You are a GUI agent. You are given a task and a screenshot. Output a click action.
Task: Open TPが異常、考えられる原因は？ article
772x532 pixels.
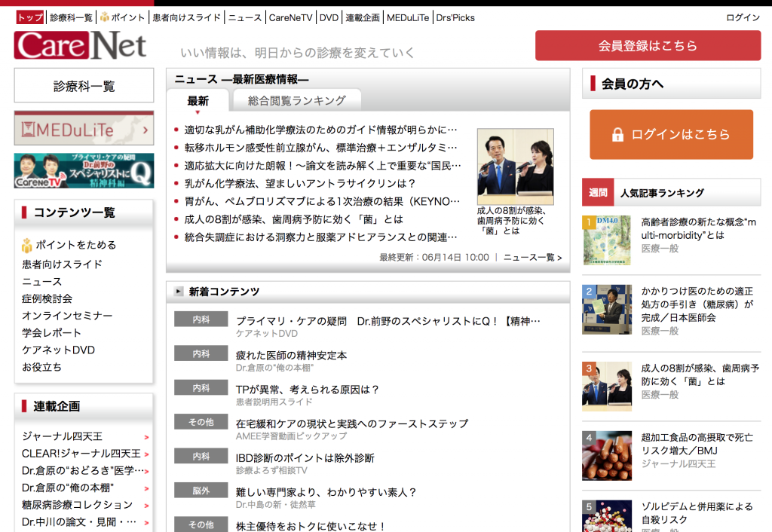[x=308, y=390]
